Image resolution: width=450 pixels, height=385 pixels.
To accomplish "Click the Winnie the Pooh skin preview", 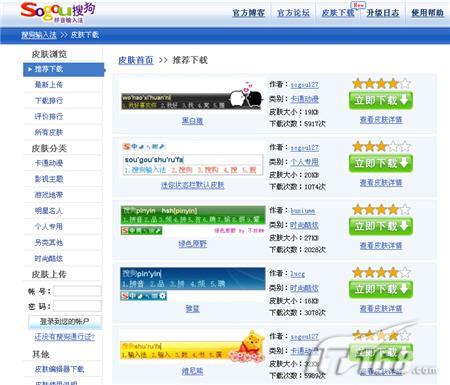I will pyautogui.click(x=193, y=347).
